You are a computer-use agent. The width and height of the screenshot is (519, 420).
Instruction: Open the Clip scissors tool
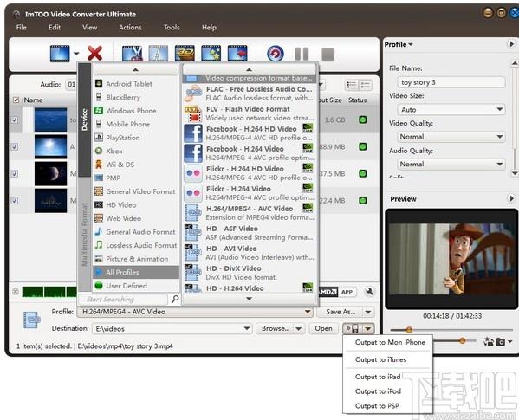tap(132, 54)
